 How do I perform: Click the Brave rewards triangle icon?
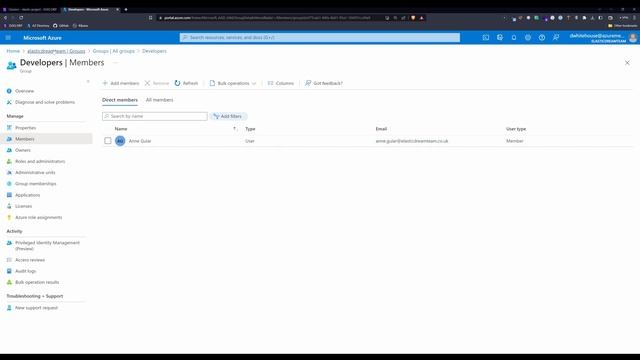(422, 18)
